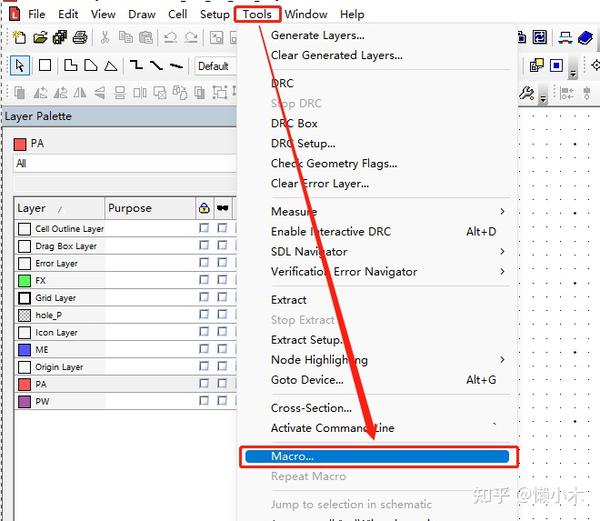Toggle lock checkbox for Cell Outline Layer
Image resolution: width=600 pixels, height=521 pixels.
(x=204, y=228)
